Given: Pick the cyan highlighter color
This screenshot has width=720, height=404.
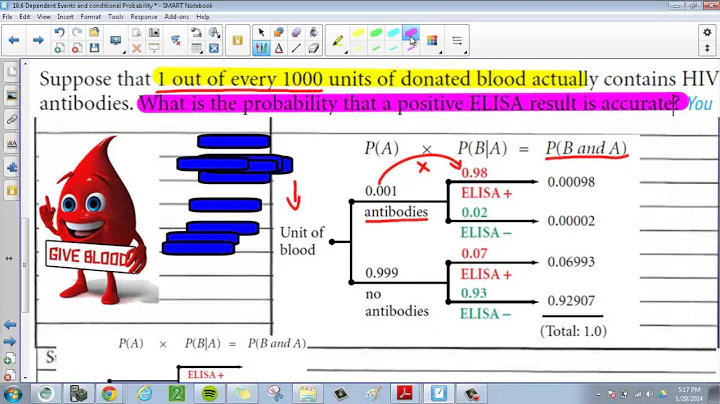Looking at the screenshot, I should pyautogui.click(x=394, y=33).
